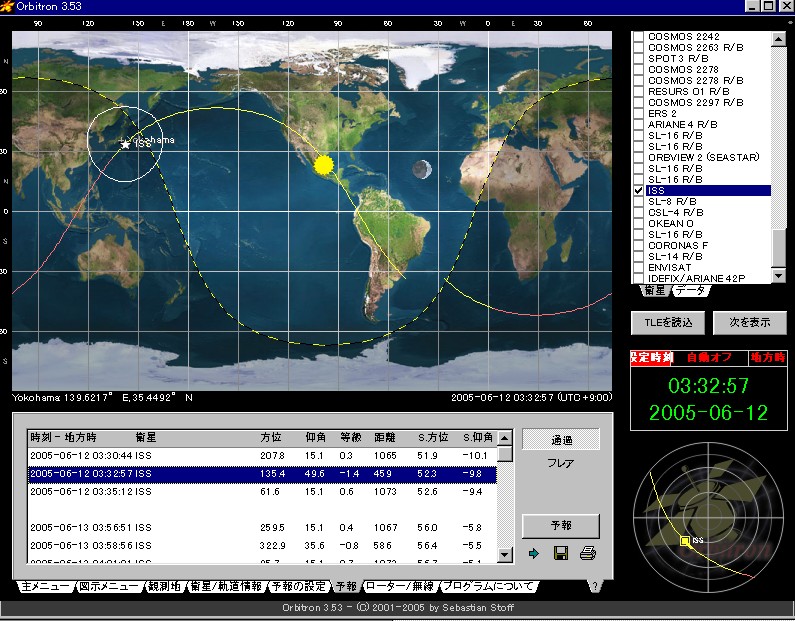This screenshot has width=795, height=621.
Task: Enable the CORONAS F checkbox
Action: click(x=639, y=246)
